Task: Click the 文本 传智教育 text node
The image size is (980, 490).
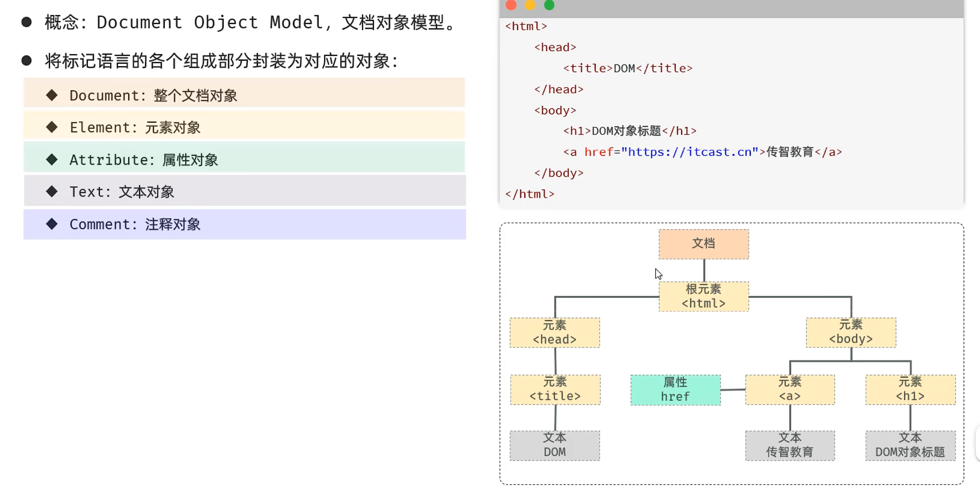Action: (x=790, y=445)
